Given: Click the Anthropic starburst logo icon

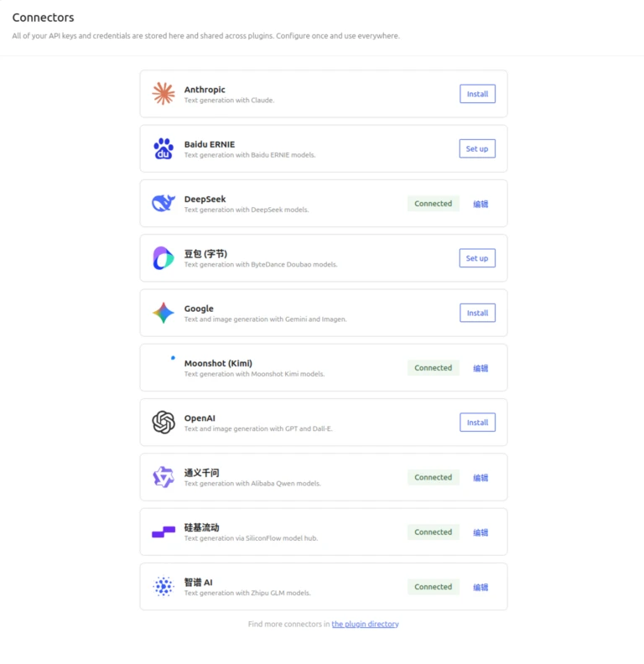Looking at the screenshot, I should [164, 94].
